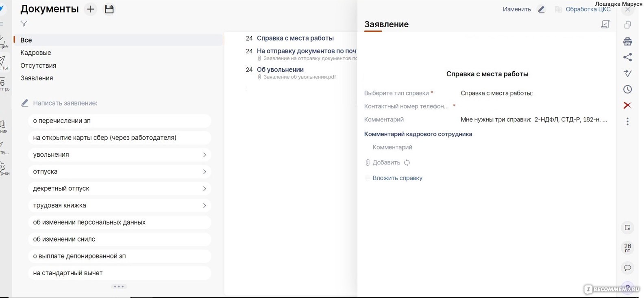Open the calendar icon showing 26 пт

(x=628, y=248)
